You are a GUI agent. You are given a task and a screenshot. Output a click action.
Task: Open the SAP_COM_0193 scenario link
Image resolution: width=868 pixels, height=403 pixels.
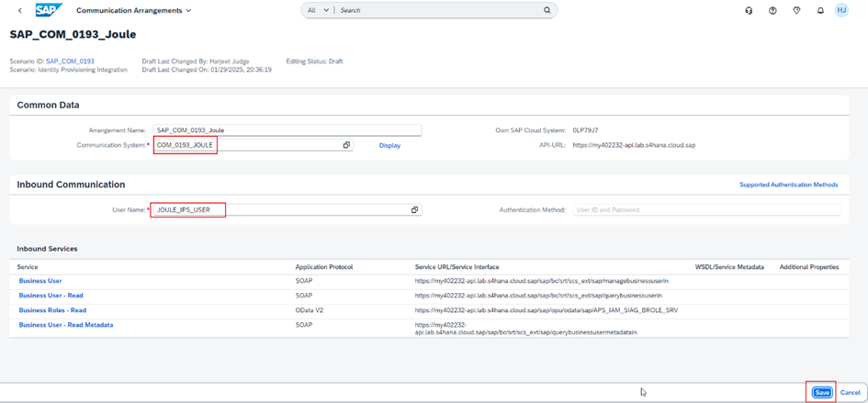click(70, 62)
